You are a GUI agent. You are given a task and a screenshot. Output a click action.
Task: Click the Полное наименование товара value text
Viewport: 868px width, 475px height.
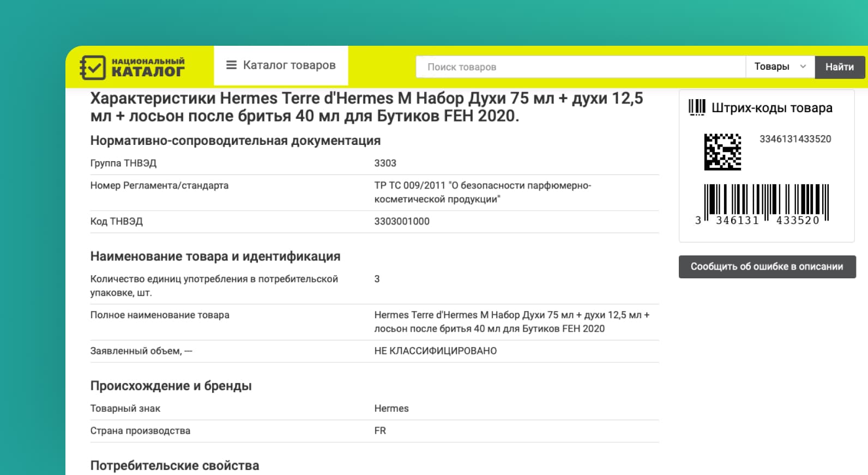pyautogui.click(x=511, y=322)
